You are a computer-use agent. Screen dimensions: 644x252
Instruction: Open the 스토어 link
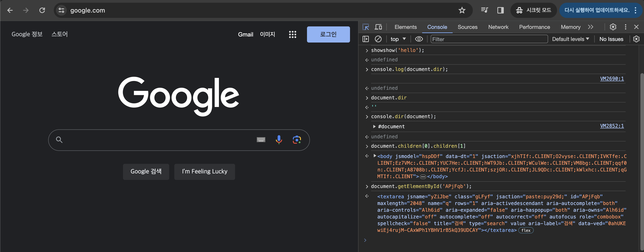(x=60, y=34)
